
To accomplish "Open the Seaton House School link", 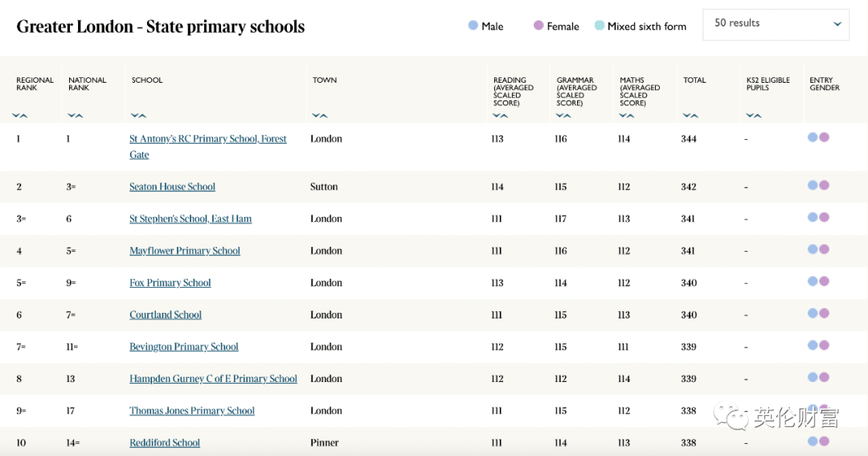I will coord(172,187).
